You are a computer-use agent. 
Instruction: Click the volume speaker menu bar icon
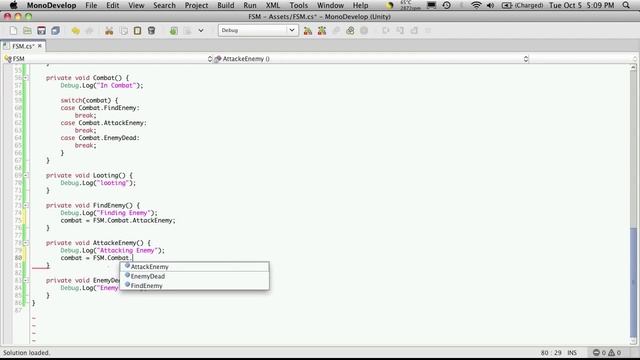[491, 5]
